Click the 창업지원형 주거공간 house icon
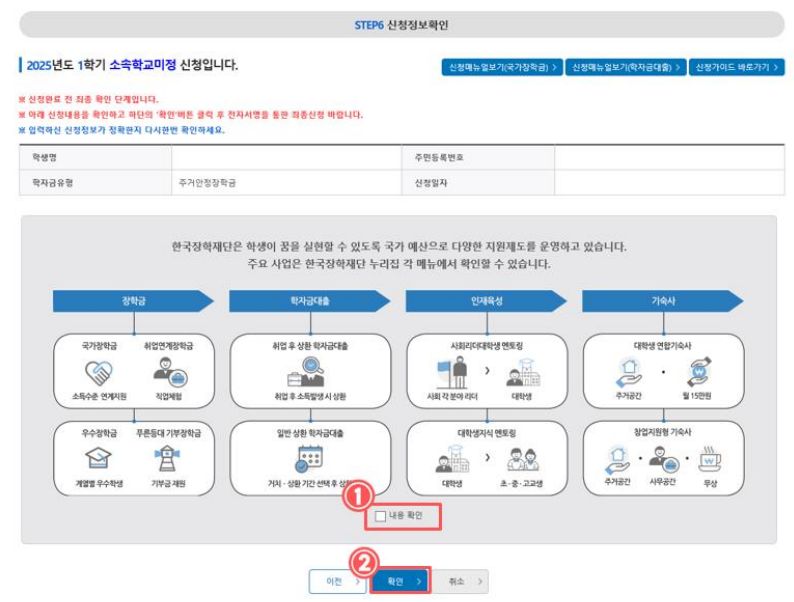This screenshot has height=602, width=794. coord(617,460)
